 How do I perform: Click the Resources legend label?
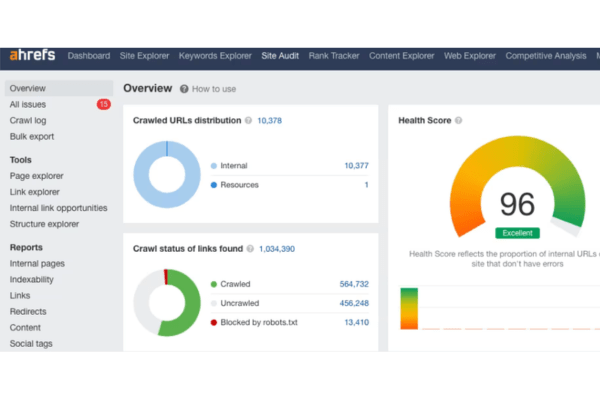coord(240,185)
